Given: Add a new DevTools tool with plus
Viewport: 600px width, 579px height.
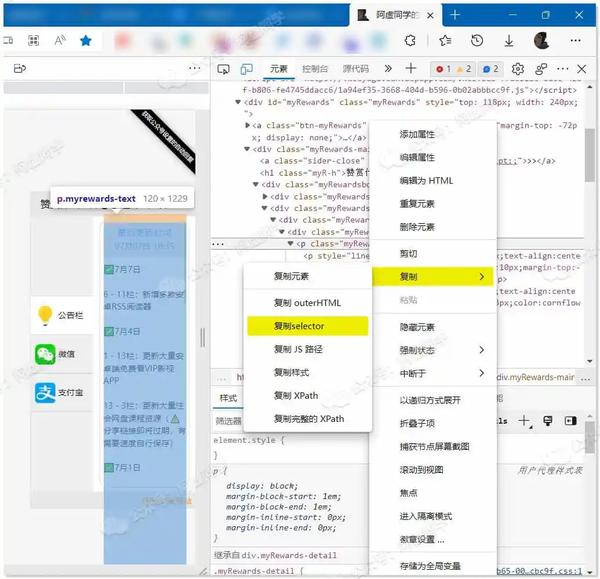Looking at the screenshot, I should 411,69.
